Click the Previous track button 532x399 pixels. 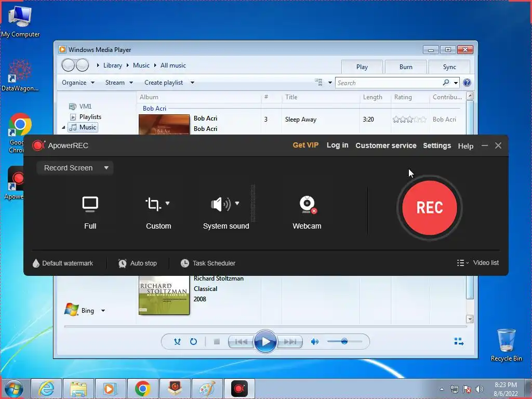tap(241, 342)
